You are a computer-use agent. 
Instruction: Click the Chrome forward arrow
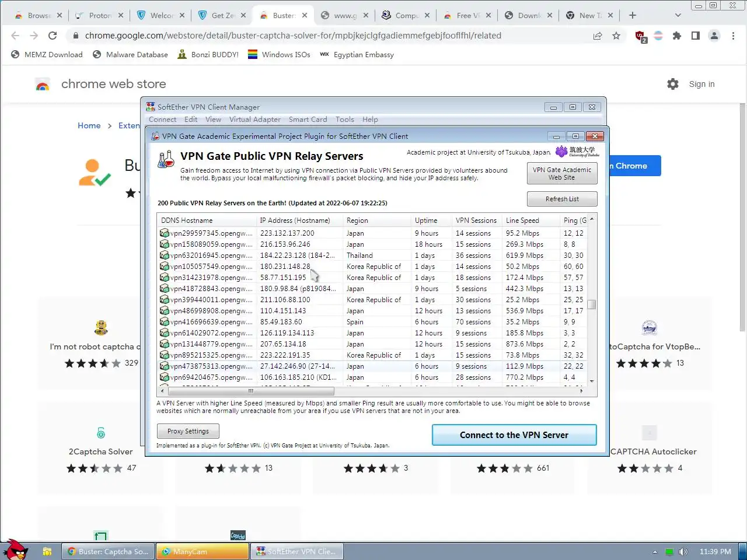(34, 36)
